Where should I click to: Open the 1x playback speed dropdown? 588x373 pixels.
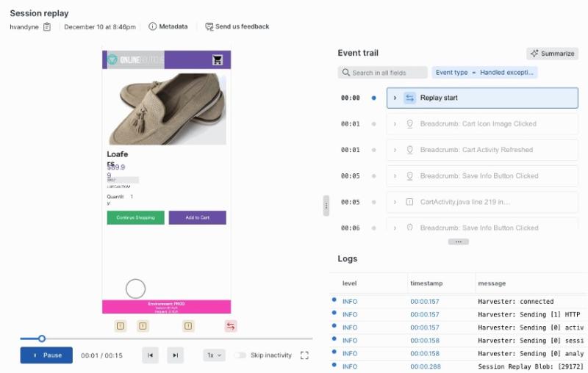point(213,355)
